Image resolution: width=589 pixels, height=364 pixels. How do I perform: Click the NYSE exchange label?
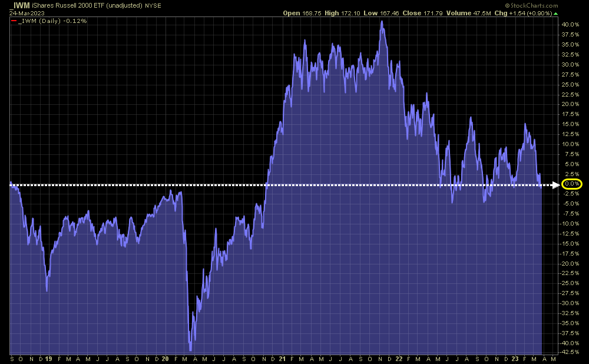[153, 6]
